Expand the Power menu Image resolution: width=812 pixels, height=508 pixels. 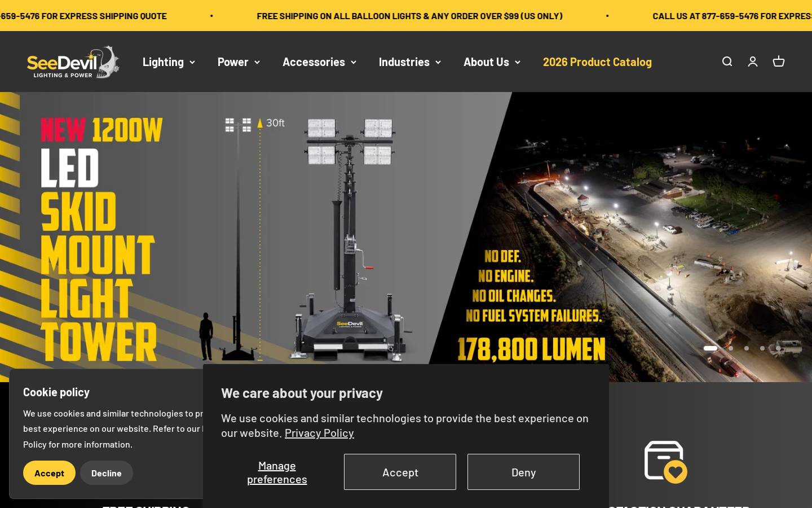(x=239, y=62)
